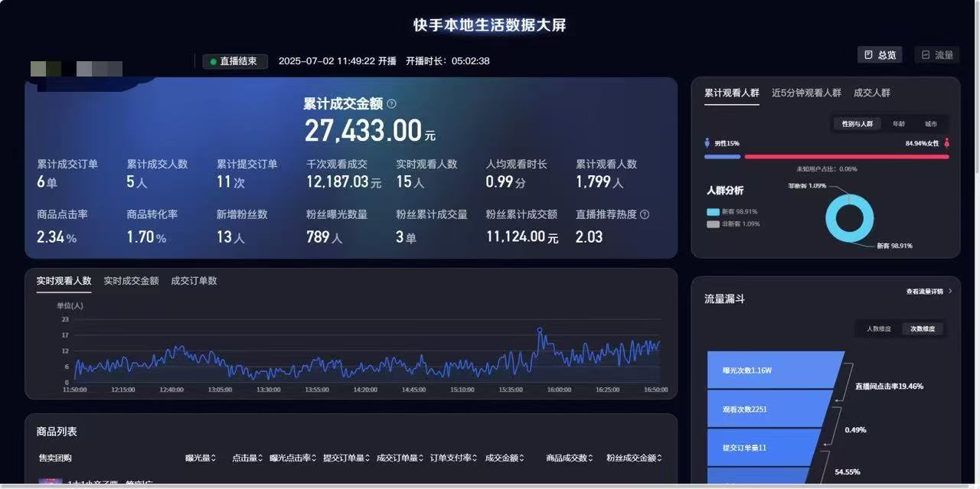Sort product list by 成交订单量 arrows
Viewport: 980px width, 489px height.
(x=422, y=458)
